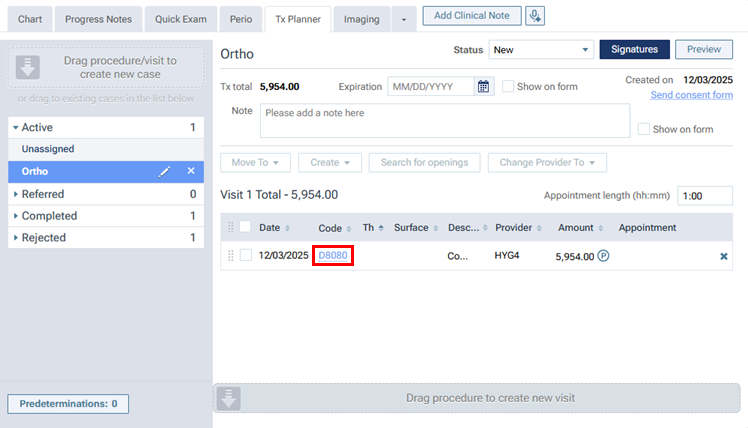Switch to the Progress Notes tab
Viewport: 748px width, 428px height.
98,19
